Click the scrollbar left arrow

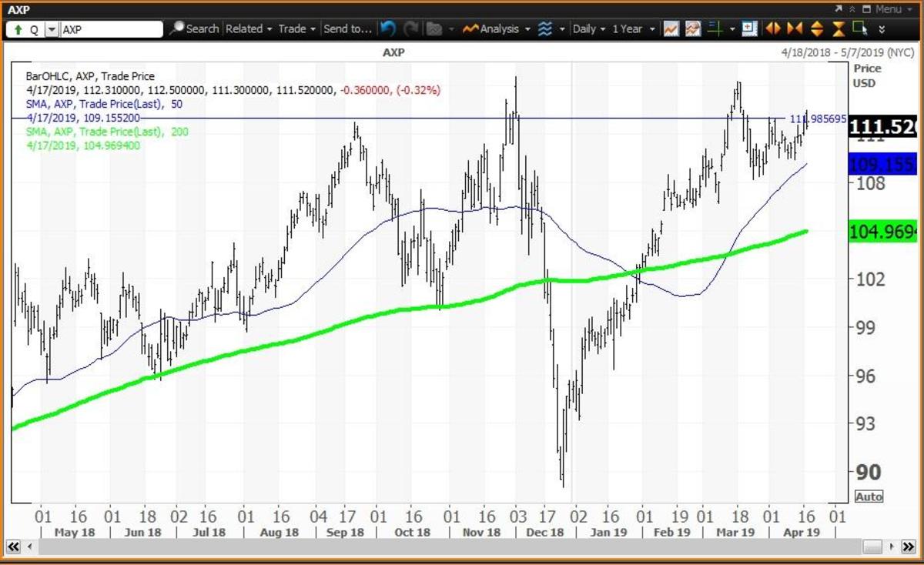click(x=32, y=546)
